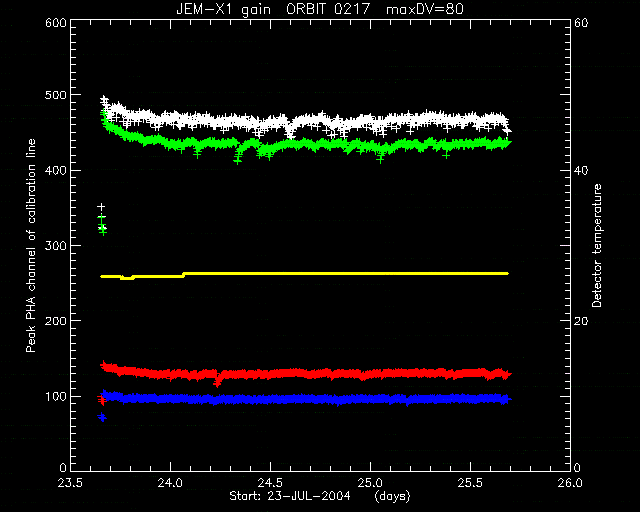Click the small step in yellow line near 24.05
Viewport: 640px width, 512px height.
pos(183,275)
